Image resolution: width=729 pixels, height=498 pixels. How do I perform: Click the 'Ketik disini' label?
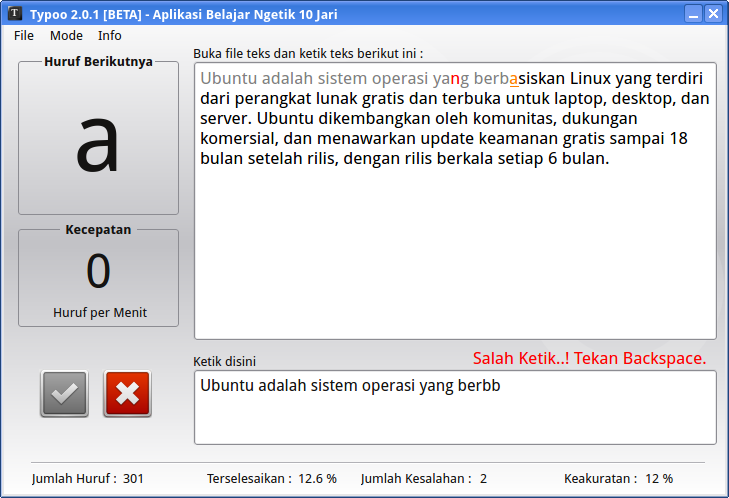[225, 361]
